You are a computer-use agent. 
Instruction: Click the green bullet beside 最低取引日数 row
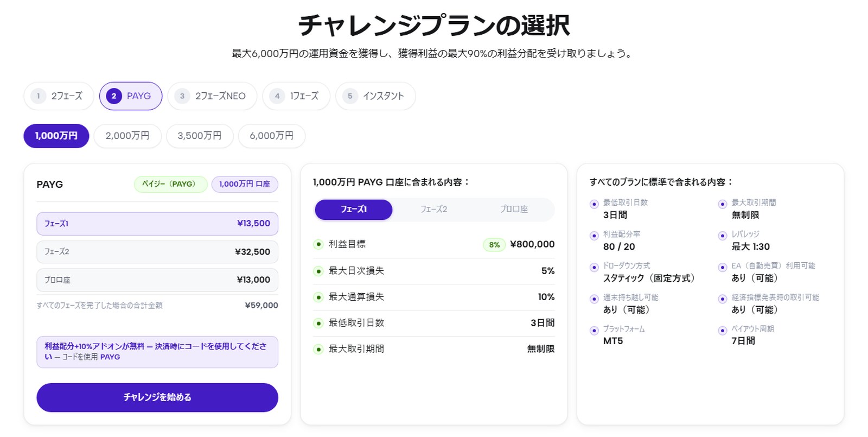[318, 323]
